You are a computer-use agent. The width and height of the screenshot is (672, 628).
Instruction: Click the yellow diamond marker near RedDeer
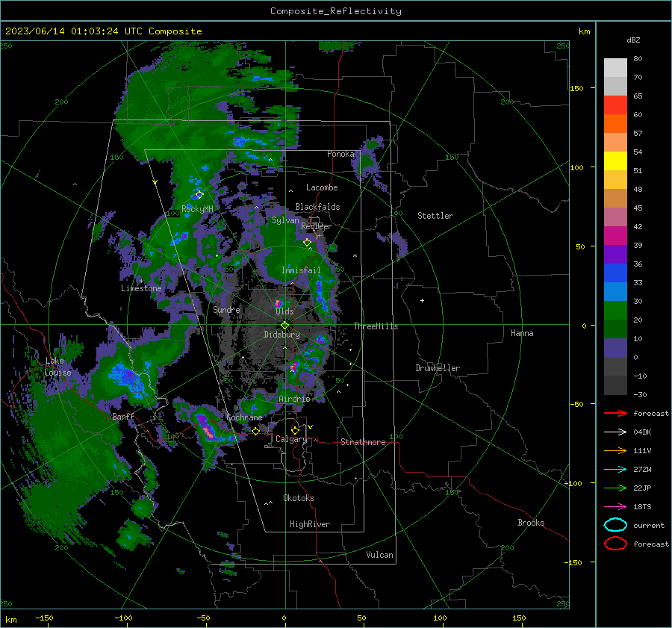tap(308, 243)
